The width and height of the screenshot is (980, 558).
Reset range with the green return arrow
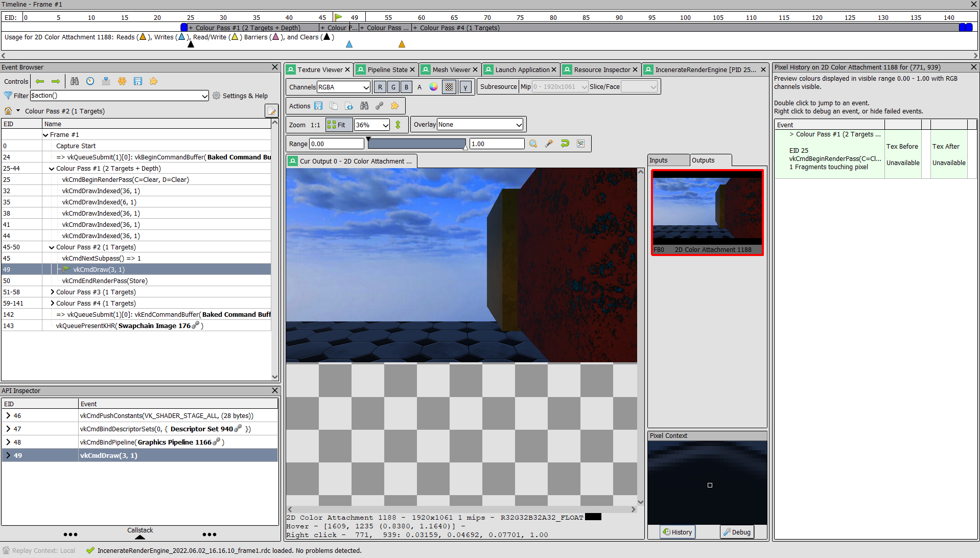pyautogui.click(x=565, y=144)
